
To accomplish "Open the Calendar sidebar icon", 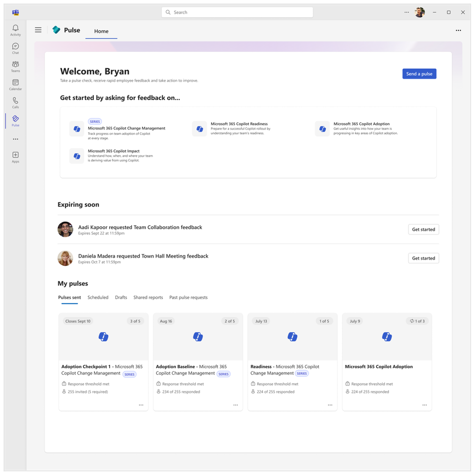I will [15, 85].
